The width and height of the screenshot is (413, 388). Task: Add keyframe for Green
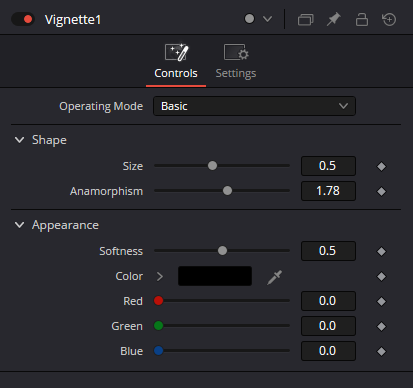[x=381, y=326]
